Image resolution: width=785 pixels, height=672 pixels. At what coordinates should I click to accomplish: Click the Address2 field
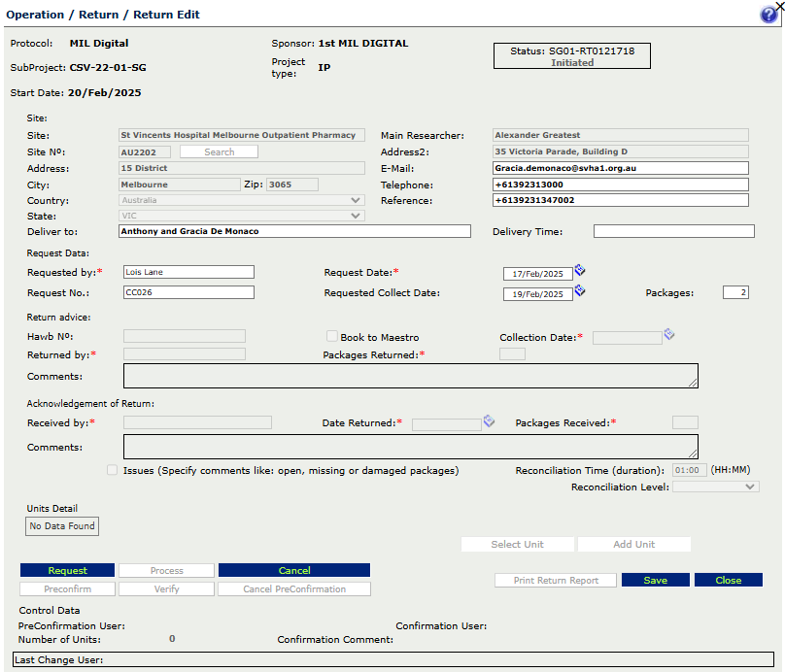(621, 151)
